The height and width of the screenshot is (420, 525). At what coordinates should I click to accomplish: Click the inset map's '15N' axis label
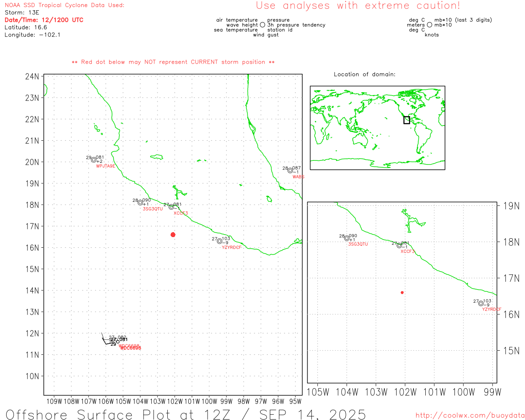click(511, 351)
